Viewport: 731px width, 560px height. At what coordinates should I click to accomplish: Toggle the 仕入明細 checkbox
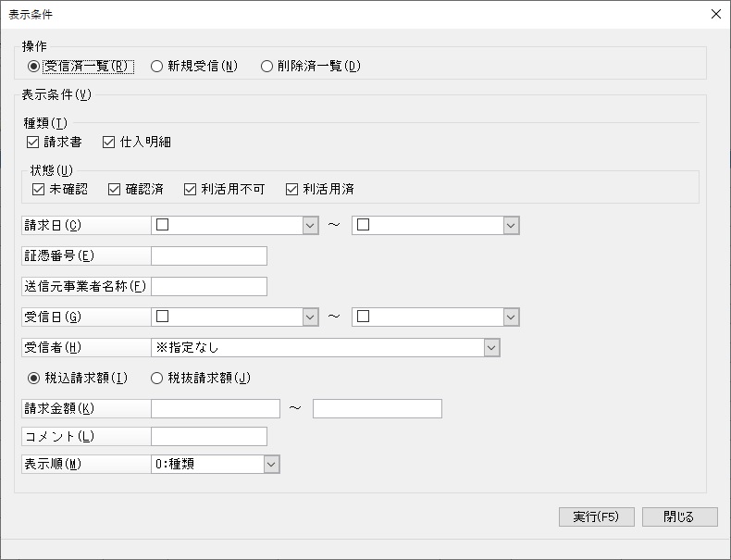(x=109, y=143)
